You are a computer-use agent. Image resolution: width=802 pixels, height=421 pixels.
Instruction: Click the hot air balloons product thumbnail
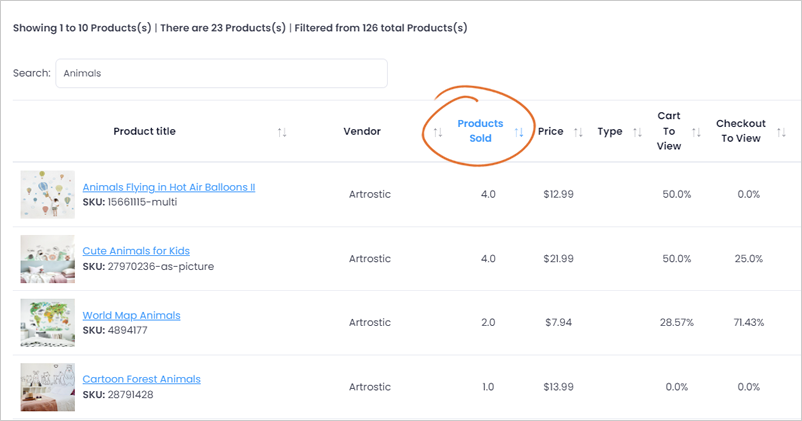pyautogui.click(x=48, y=194)
